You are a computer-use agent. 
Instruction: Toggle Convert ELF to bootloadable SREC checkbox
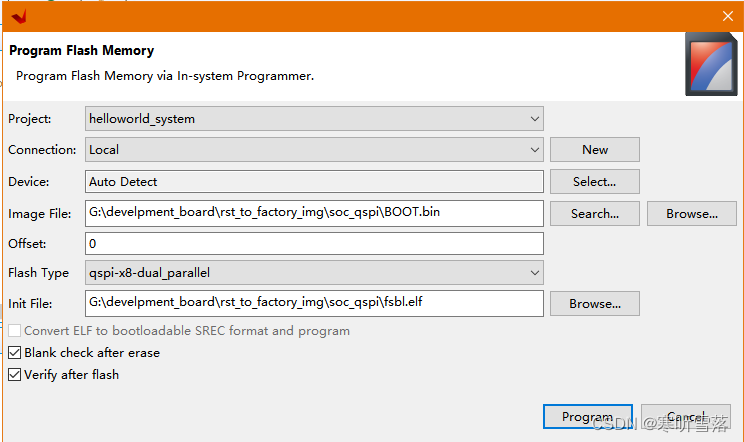pos(15,331)
